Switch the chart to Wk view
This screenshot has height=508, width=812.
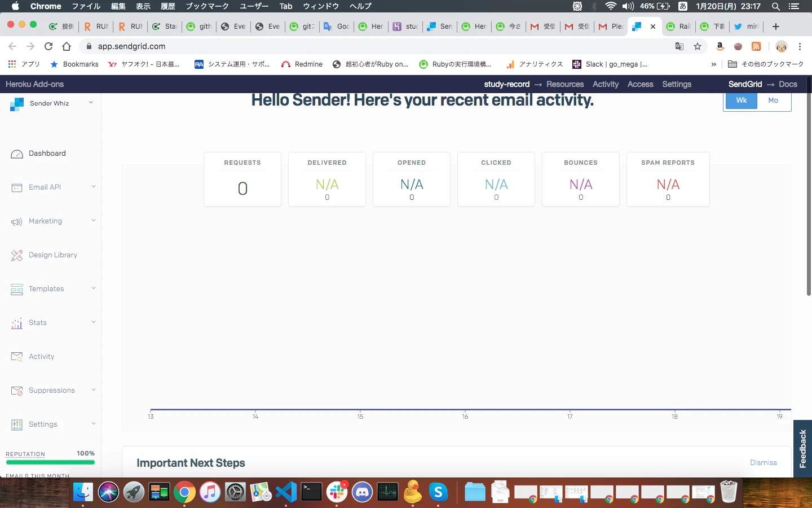click(x=741, y=100)
